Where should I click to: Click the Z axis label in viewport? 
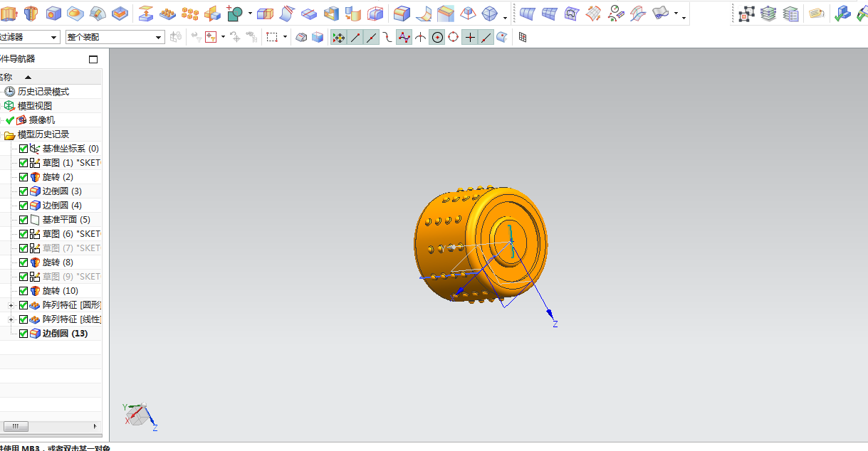coord(555,324)
